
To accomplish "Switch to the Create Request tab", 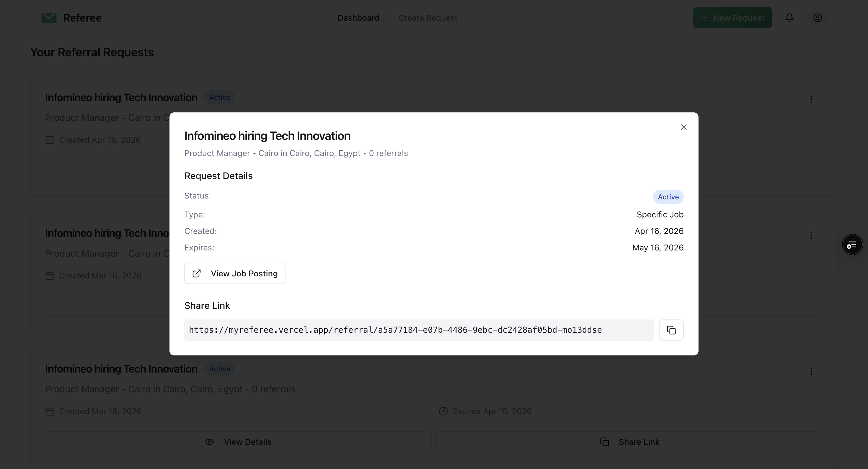I will [x=428, y=17].
